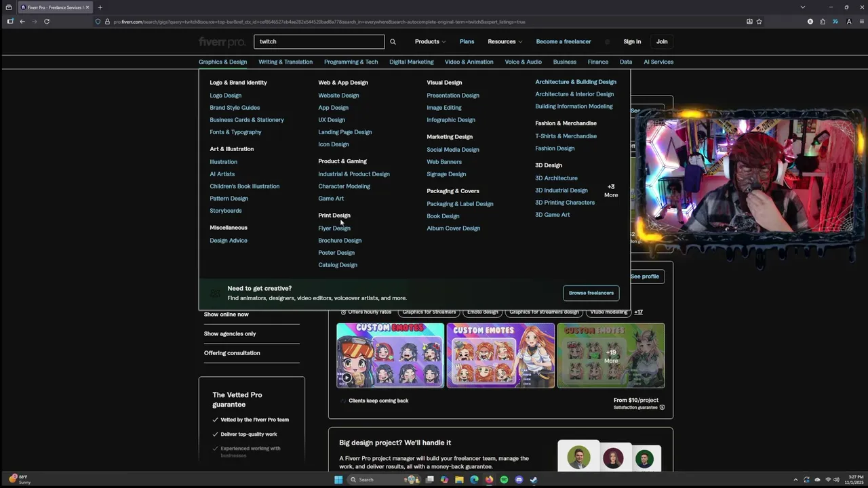Open the Finance category

point(598,62)
